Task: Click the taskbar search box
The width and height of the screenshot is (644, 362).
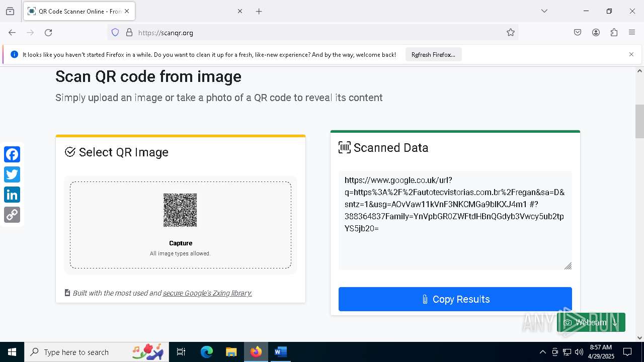Action: coord(96,352)
